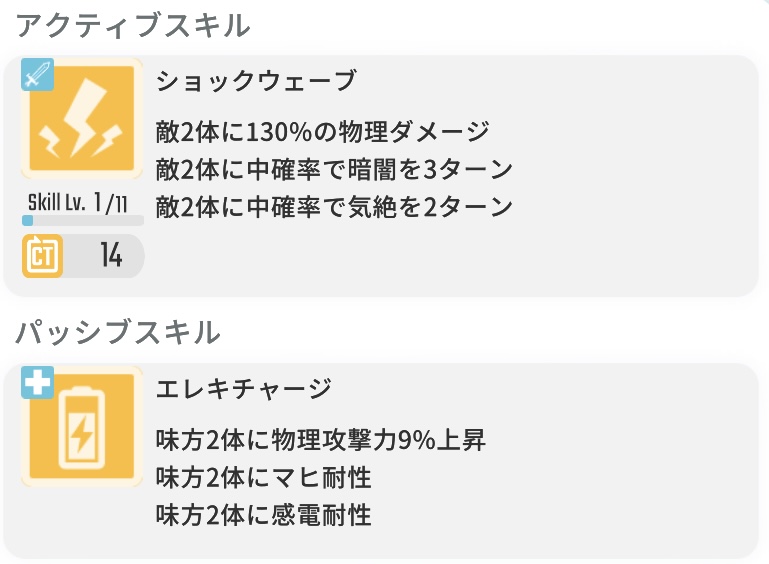Click the blue sword attack-type badge
The width and height of the screenshot is (769, 564).
[37, 75]
